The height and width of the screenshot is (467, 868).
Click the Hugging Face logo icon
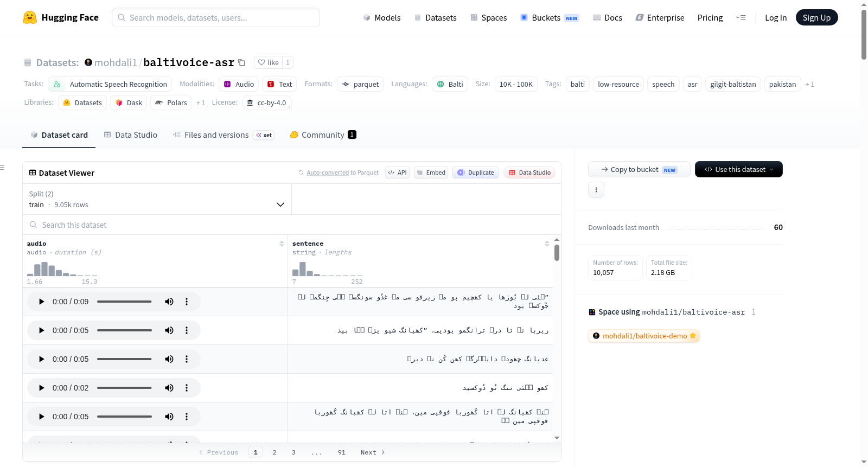coord(30,17)
